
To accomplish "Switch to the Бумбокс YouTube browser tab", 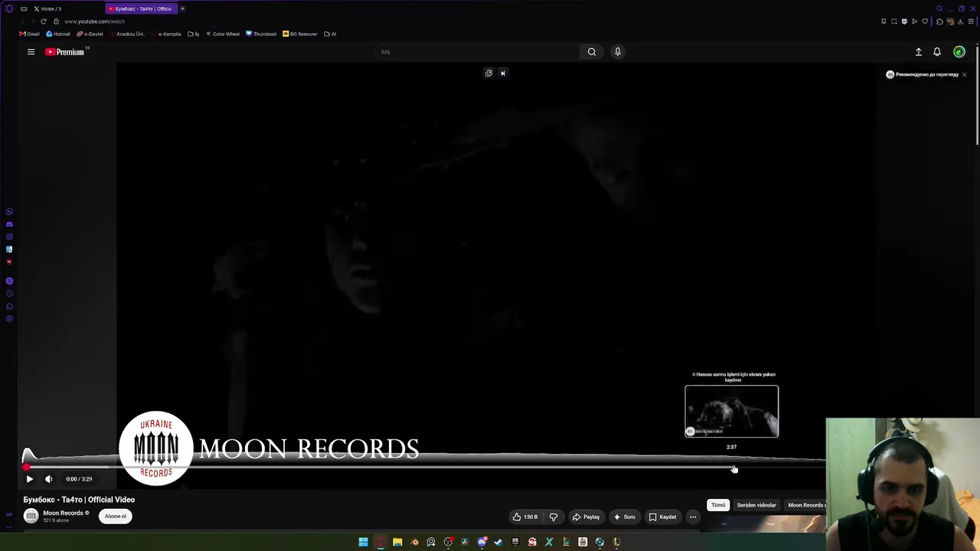I will (142, 8).
